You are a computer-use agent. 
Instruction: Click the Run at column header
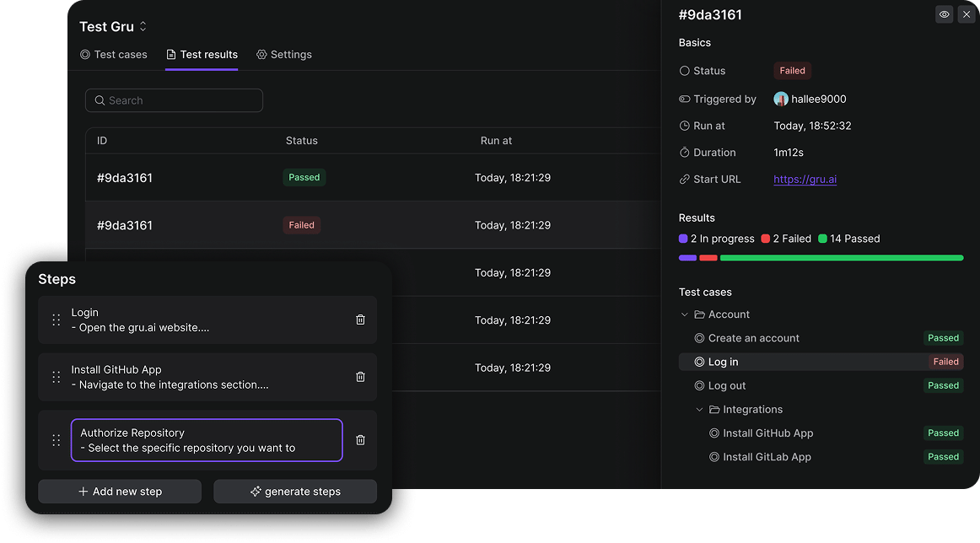point(496,141)
